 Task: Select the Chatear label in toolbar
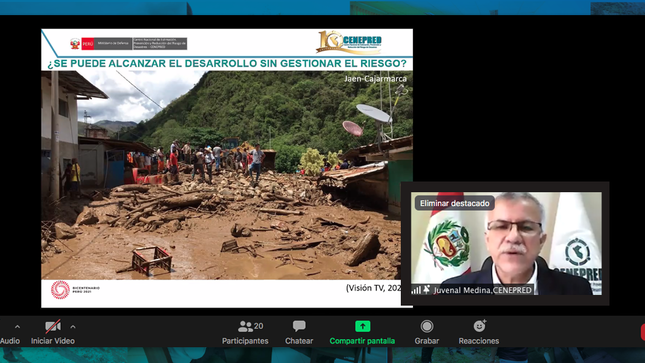click(x=299, y=341)
